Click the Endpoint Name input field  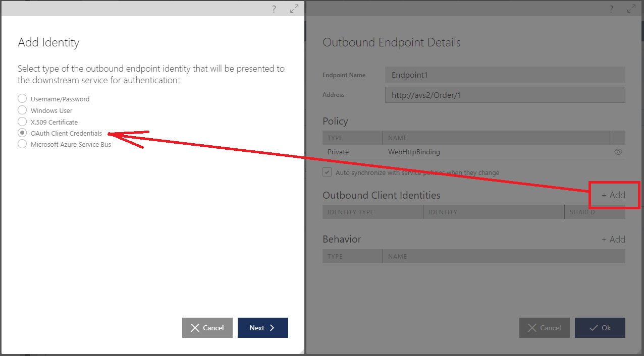[505, 75]
